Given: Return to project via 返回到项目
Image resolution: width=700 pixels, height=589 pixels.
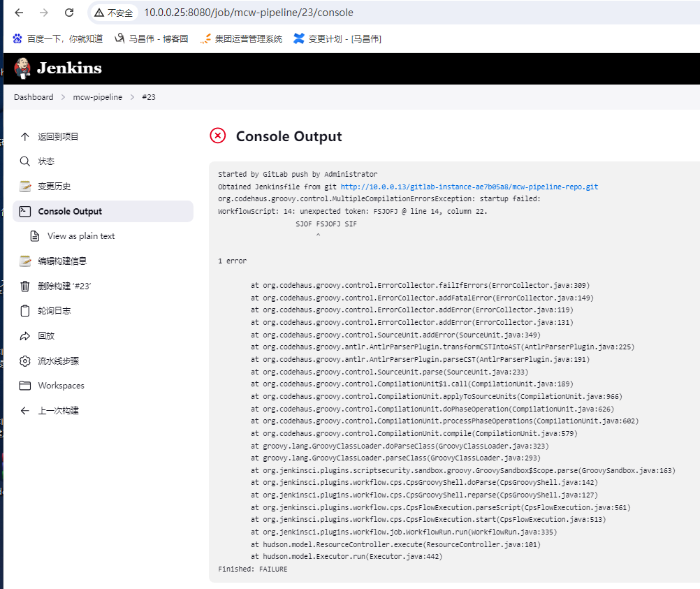Looking at the screenshot, I should coord(58,137).
